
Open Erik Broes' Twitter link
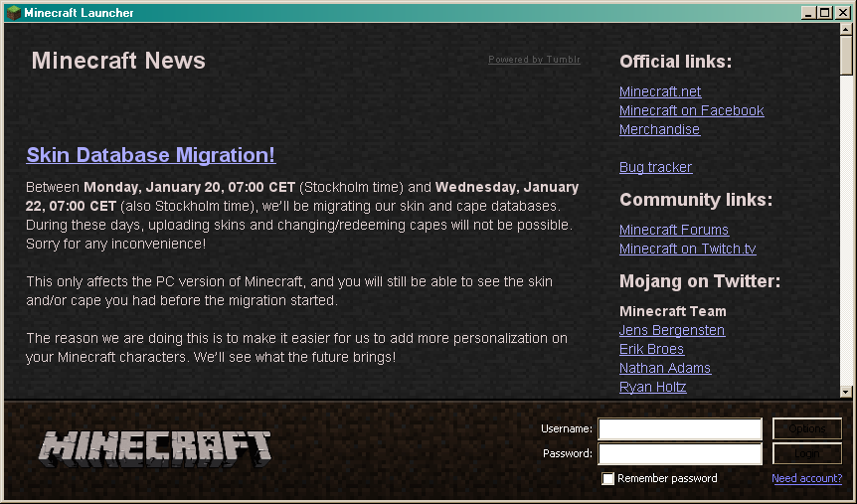click(x=651, y=349)
